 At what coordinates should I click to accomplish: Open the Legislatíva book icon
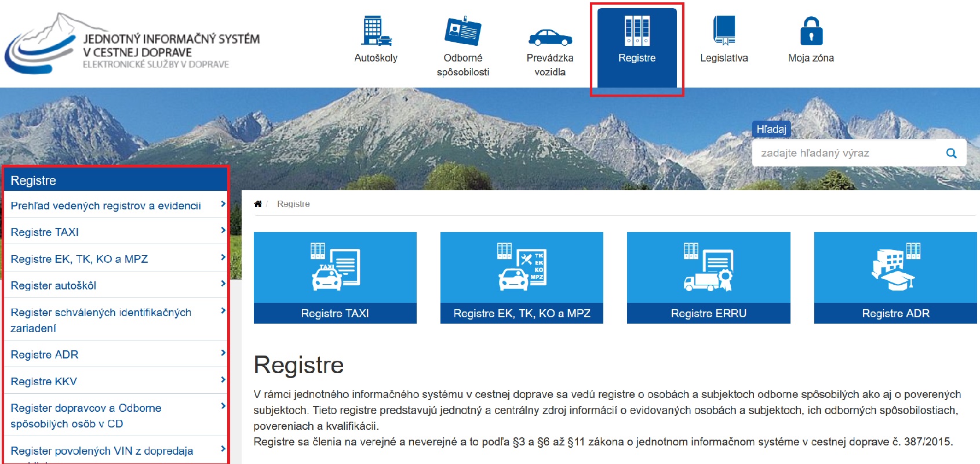724,31
